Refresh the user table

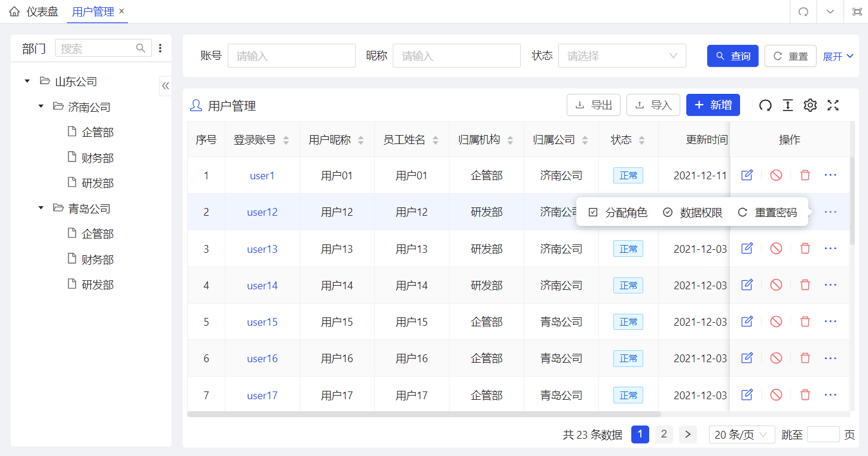tap(765, 105)
